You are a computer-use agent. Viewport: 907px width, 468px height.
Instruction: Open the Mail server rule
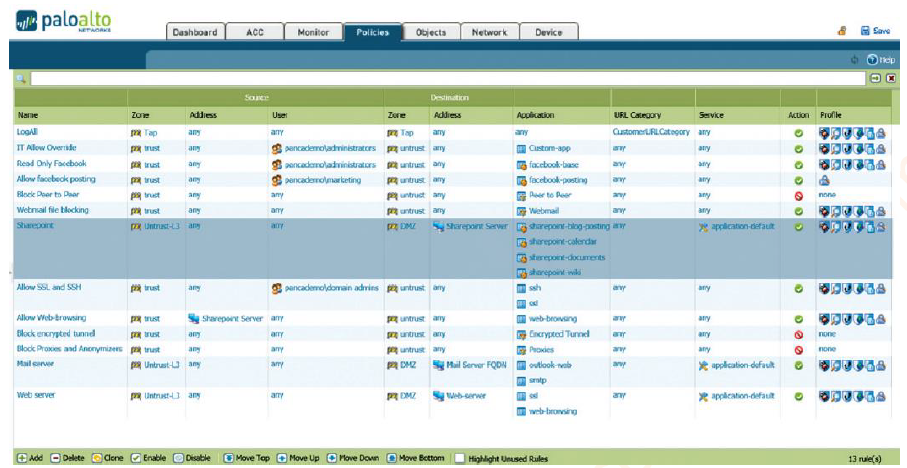36,364
